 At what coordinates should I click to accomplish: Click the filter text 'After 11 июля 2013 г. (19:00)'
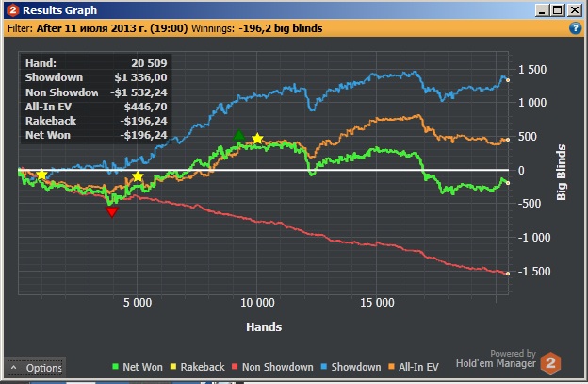112,28
